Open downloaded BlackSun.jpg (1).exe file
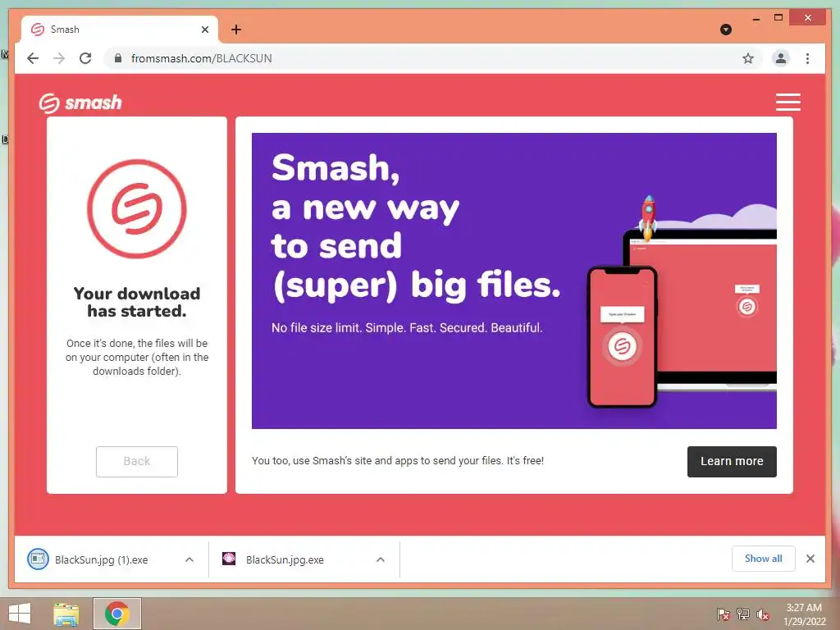 101,559
